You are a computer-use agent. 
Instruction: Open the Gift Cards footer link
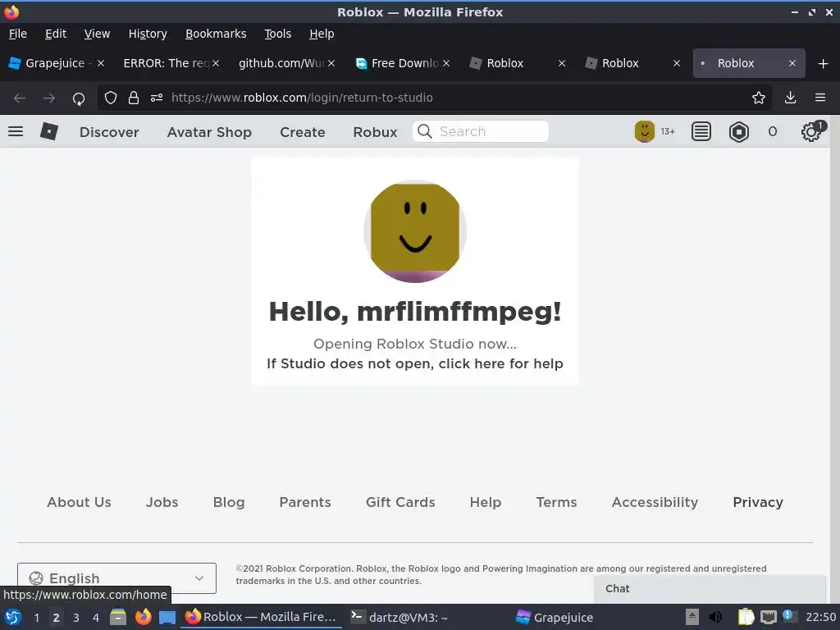coord(400,502)
